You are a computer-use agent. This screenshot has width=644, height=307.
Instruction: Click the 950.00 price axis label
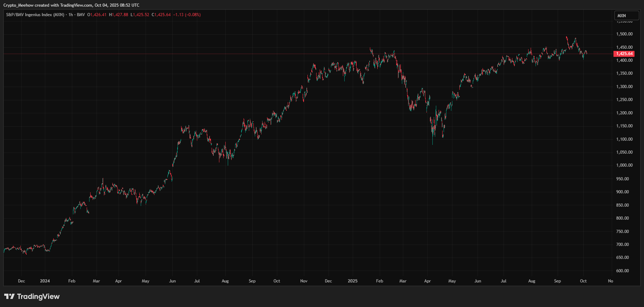pyautogui.click(x=623, y=179)
